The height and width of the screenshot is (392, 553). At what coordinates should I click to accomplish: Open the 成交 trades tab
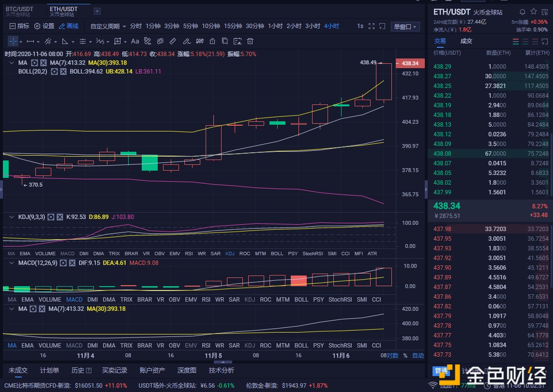(x=466, y=41)
